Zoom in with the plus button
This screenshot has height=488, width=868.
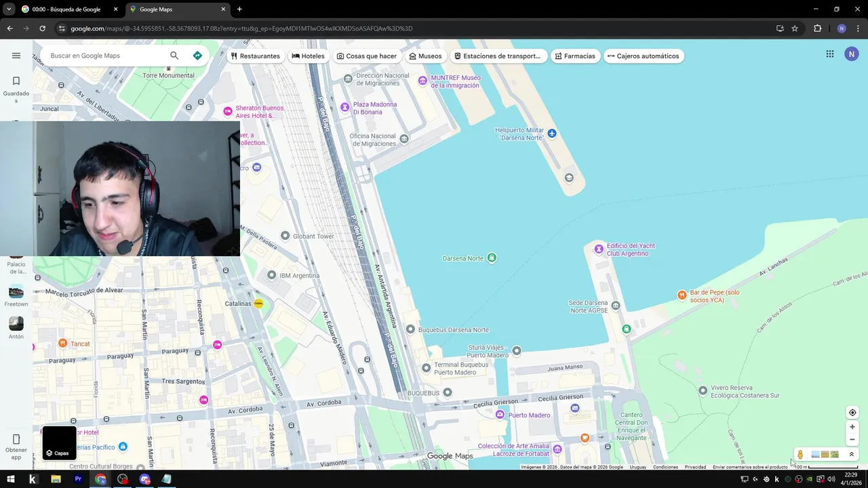(x=852, y=427)
